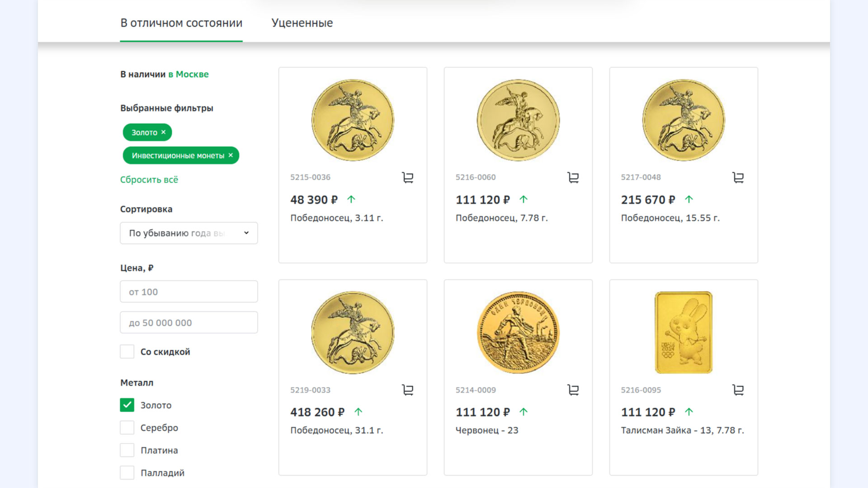Check the Серебро metal option

coord(127,427)
